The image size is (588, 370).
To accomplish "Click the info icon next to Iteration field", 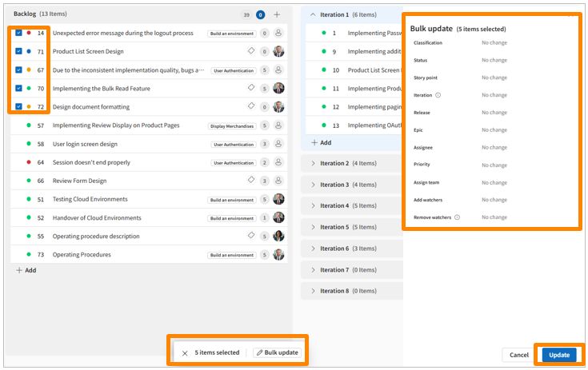I will coord(438,95).
